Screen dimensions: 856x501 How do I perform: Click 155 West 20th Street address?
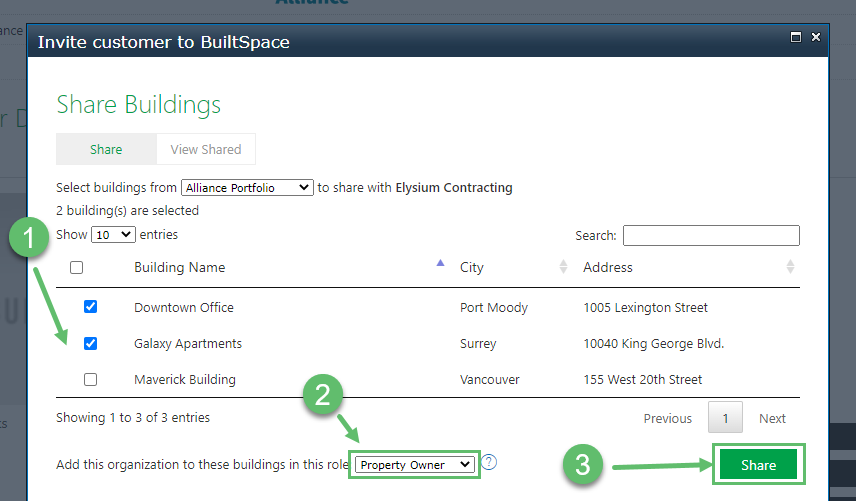(x=643, y=380)
